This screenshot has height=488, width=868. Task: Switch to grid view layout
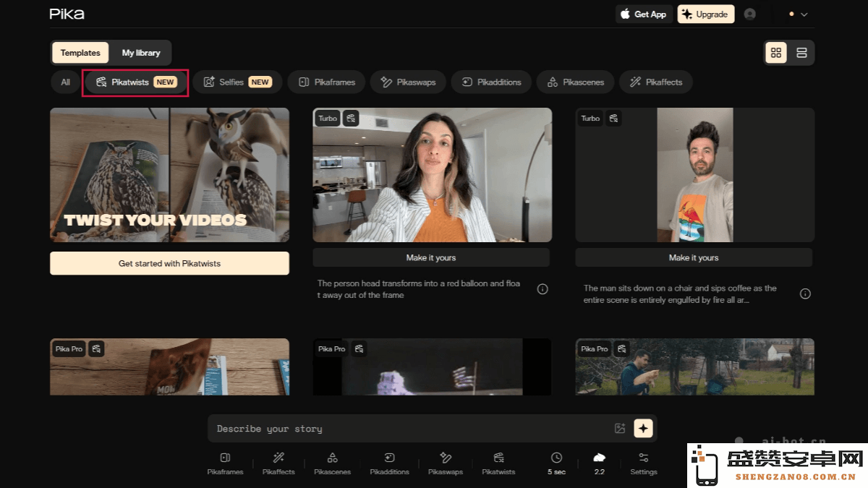(x=776, y=53)
